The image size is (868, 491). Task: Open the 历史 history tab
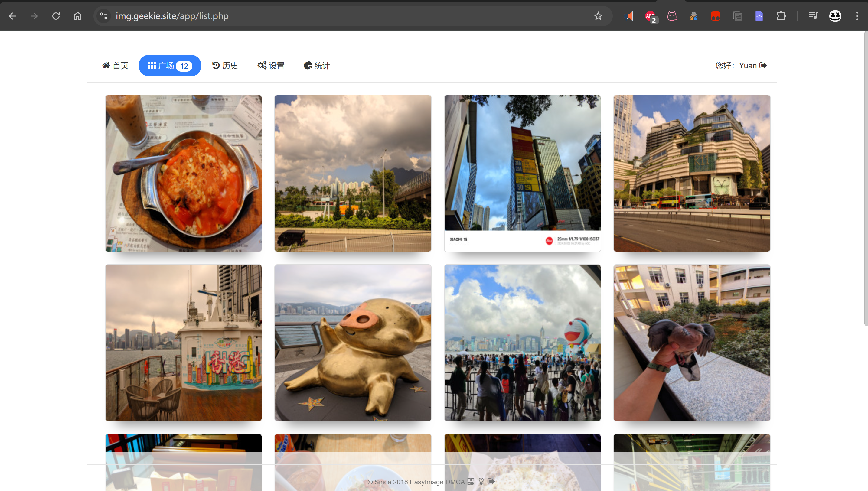tap(225, 65)
